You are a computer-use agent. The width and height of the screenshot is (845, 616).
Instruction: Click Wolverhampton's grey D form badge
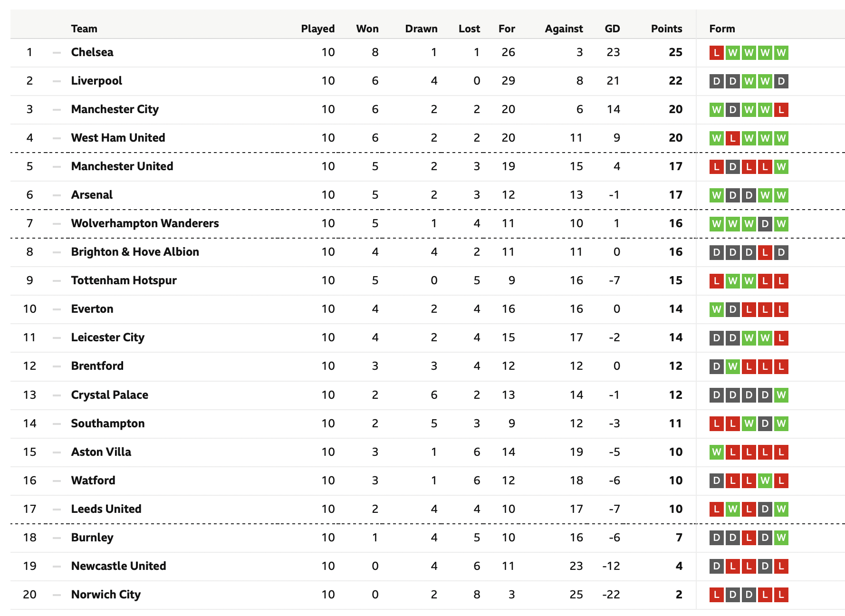765,224
